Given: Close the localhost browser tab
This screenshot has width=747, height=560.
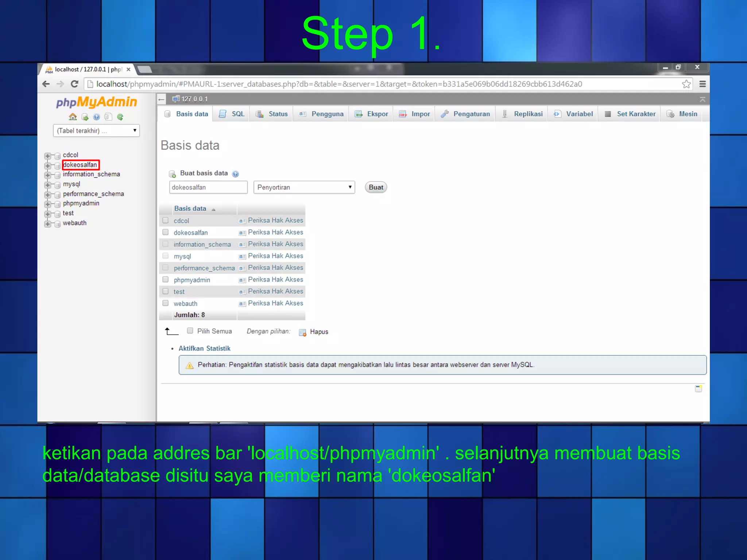Looking at the screenshot, I should coord(128,69).
